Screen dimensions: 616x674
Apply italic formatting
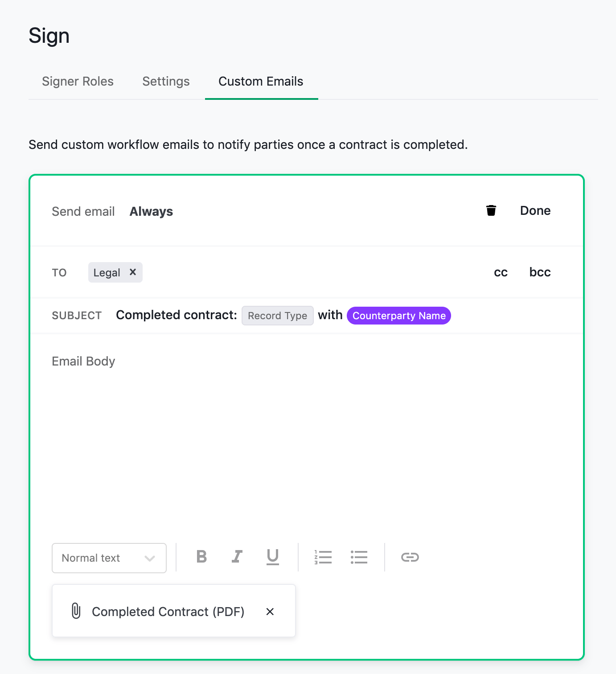[237, 557]
